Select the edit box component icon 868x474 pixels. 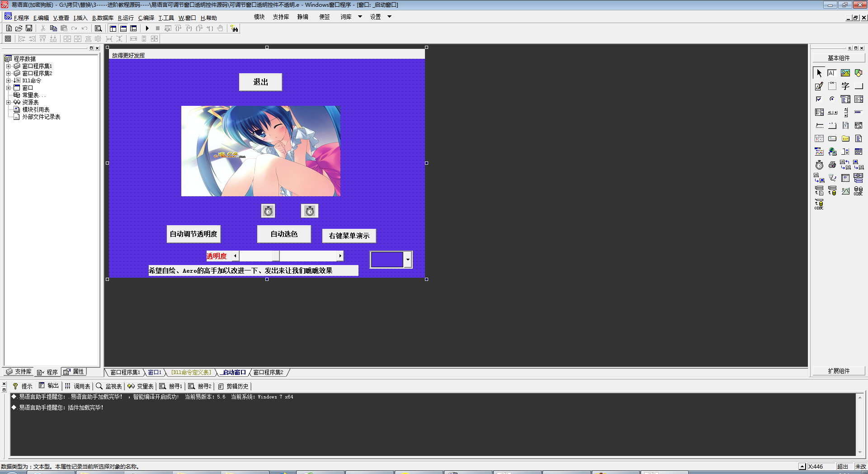pyautogui.click(x=832, y=73)
